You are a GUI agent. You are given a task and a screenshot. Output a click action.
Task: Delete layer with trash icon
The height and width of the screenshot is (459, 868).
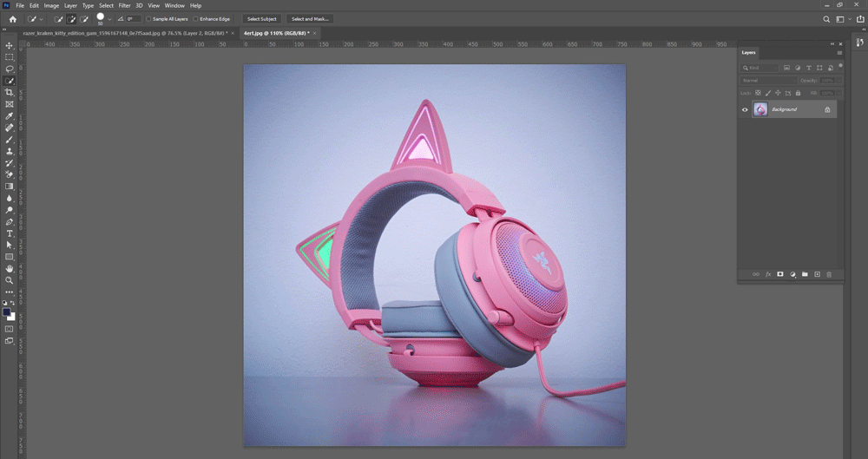click(829, 275)
